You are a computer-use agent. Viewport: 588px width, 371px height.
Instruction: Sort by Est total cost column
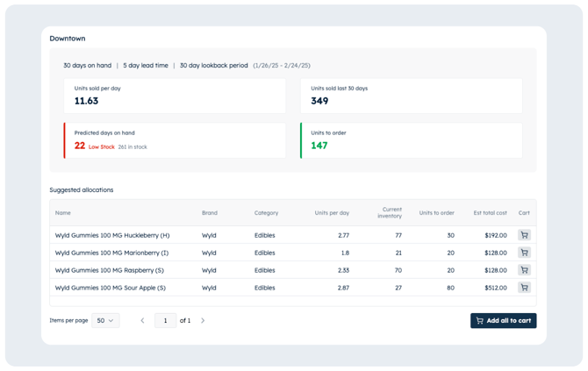(490, 213)
